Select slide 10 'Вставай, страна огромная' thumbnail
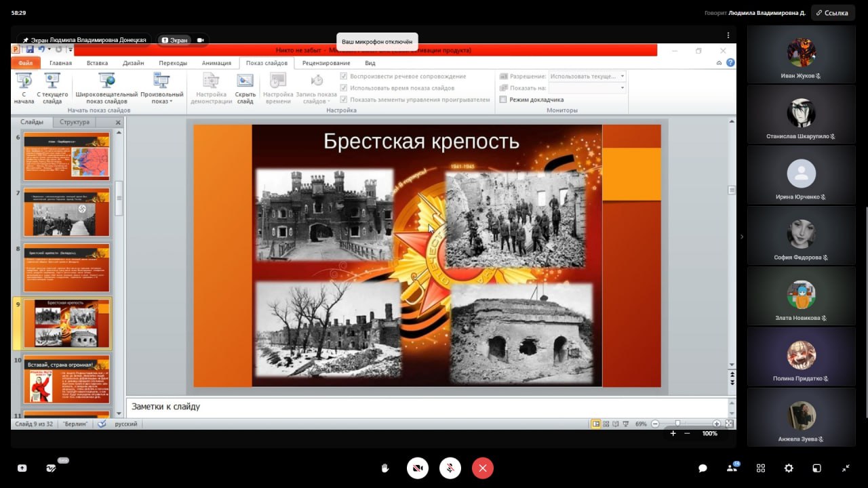Image resolution: width=868 pixels, height=488 pixels. click(66, 380)
